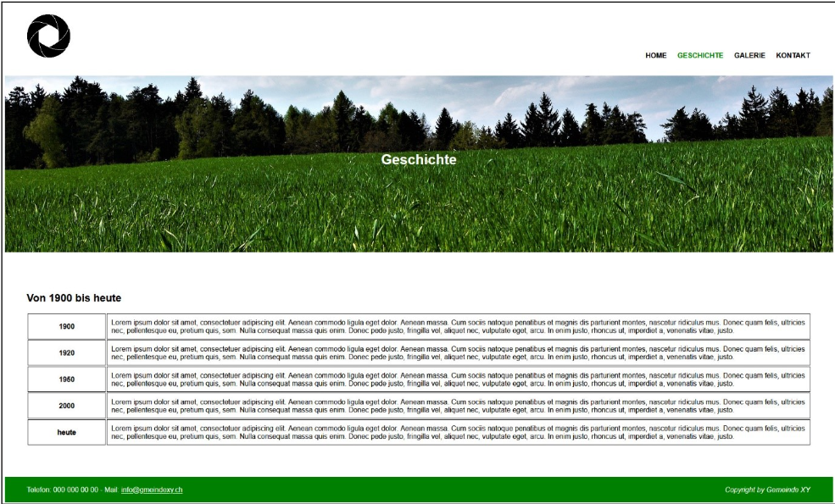Click the email link in the footer
This screenshot has height=504, width=835.
(x=152, y=490)
